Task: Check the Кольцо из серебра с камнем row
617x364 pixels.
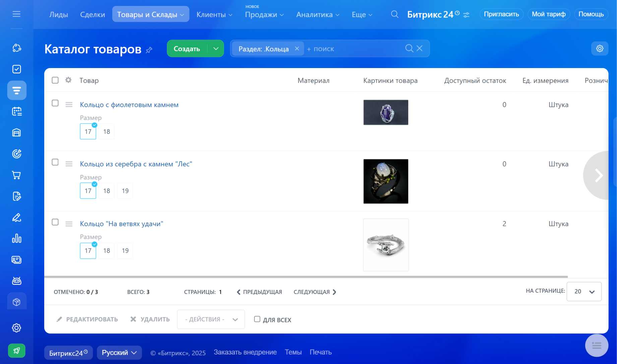Action: click(55, 162)
